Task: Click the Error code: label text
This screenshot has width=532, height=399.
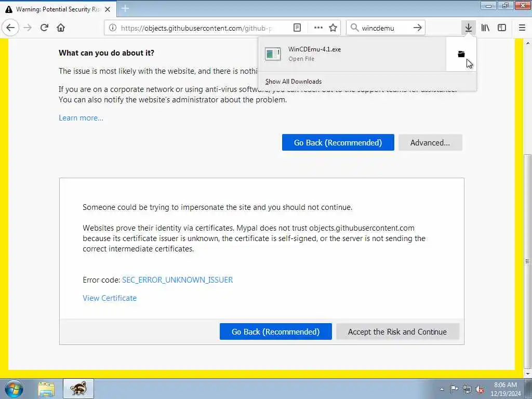Action: point(101,280)
